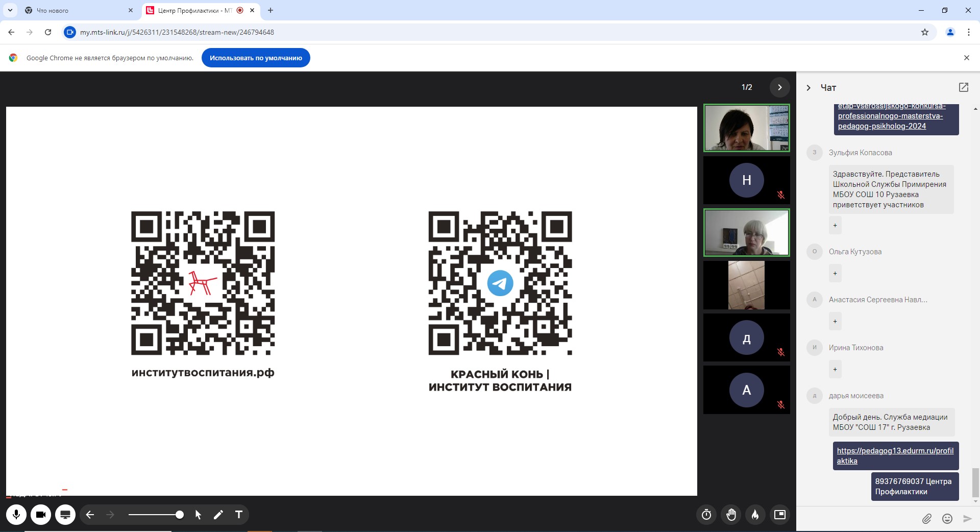980x532 pixels.
Task: Attach a file with paperclip icon
Action: (927, 519)
